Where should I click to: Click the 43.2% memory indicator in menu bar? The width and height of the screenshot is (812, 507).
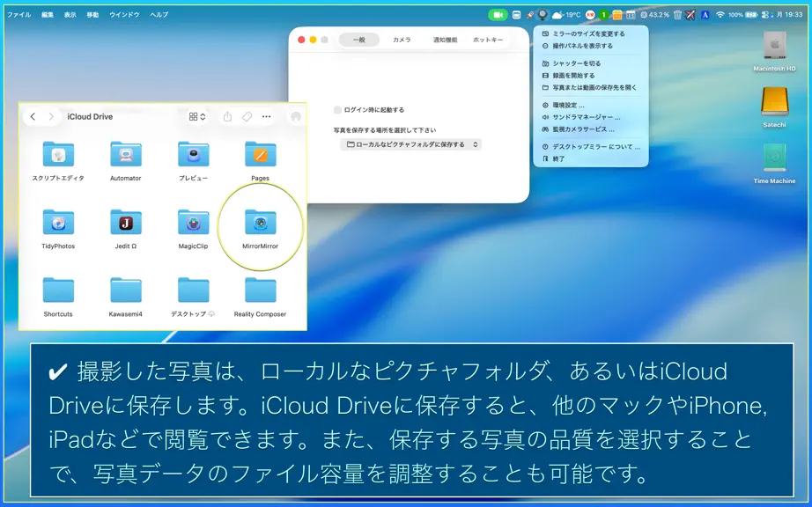click(655, 15)
